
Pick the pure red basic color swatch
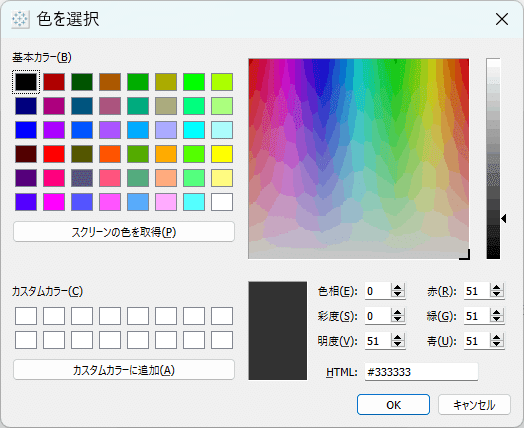click(54, 154)
